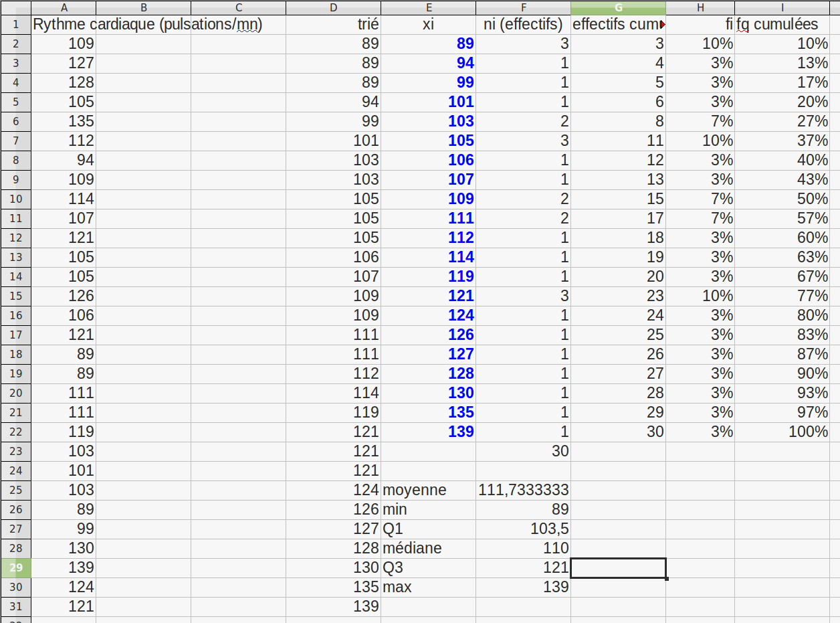Viewport: 840px width, 623px height.
Task: Click the highlighted row 29 header
Action: coord(15,568)
